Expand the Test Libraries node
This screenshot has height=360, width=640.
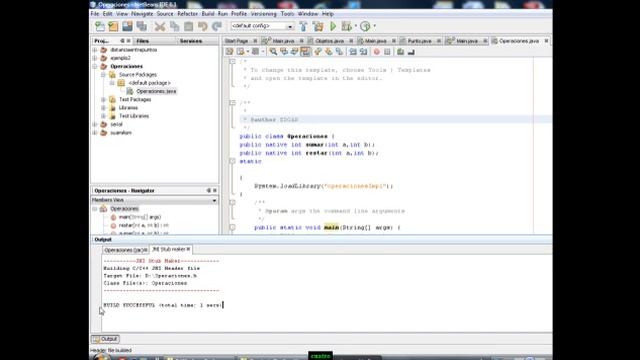pos(104,116)
